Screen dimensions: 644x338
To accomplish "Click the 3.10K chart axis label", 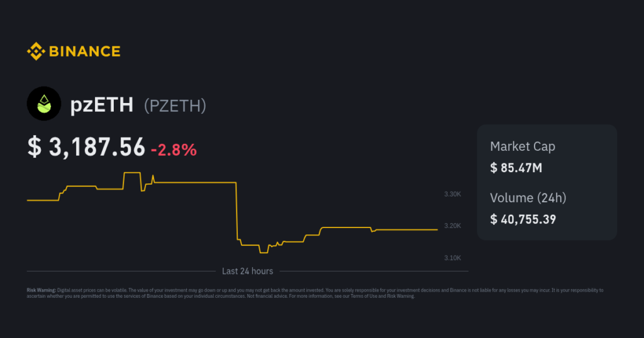I will (x=453, y=258).
